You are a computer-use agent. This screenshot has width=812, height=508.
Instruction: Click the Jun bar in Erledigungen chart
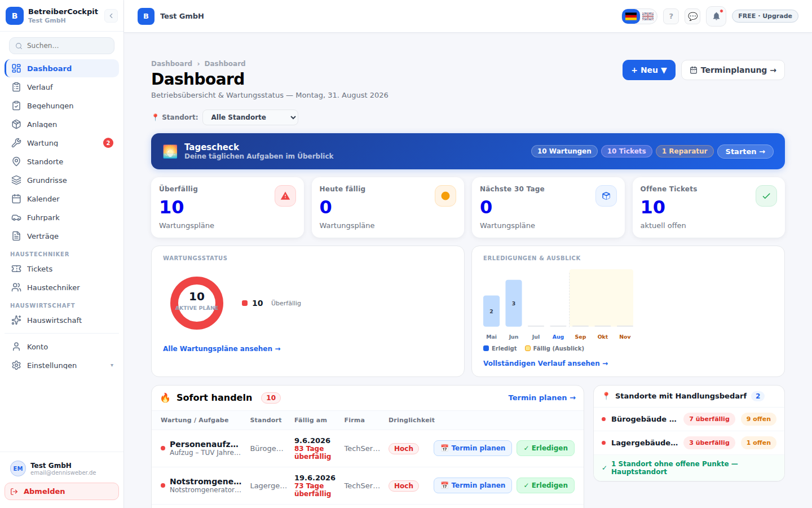coord(514,303)
